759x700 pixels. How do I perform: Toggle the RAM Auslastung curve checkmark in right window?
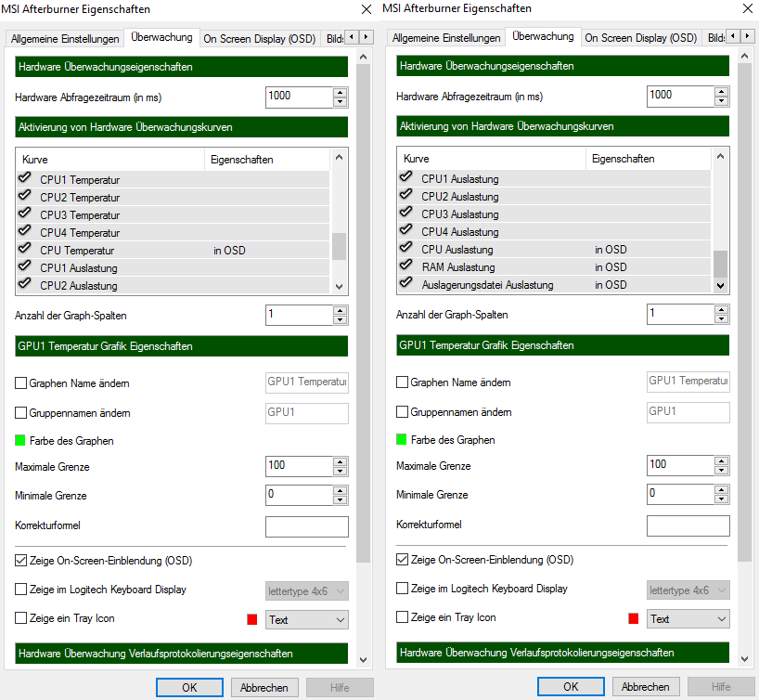[406, 265]
